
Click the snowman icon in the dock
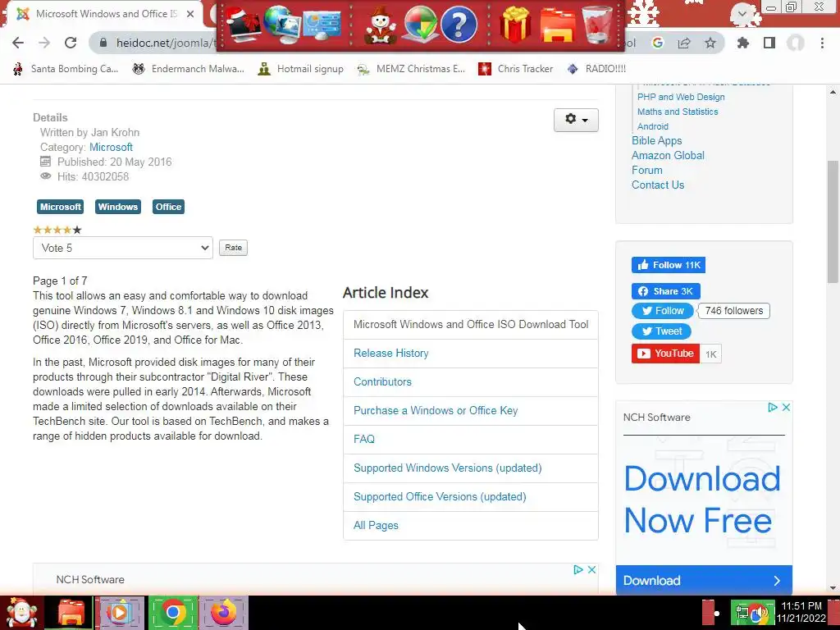pyautogui.click(x=380, y=25)
